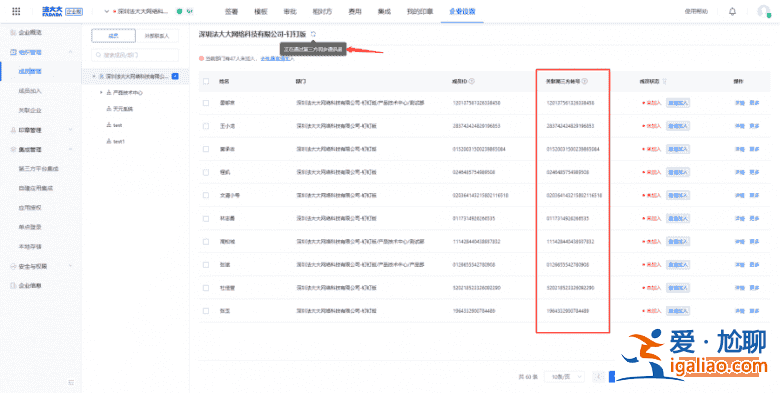The width and height of the screenshot is (780, 393).
Task: Open the company switcher dropdown in header
Action: coord(106,11)
